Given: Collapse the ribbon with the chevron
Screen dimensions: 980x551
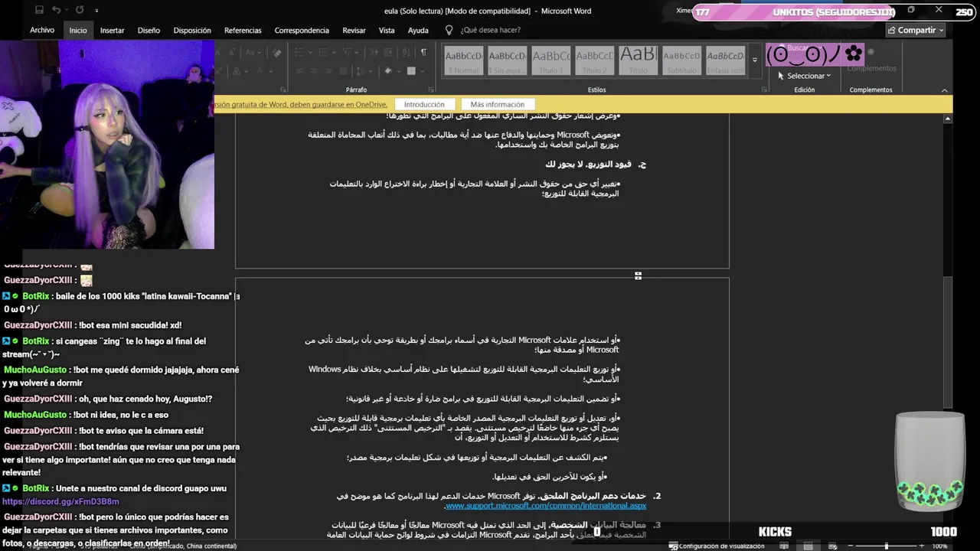Looking at the screenshot, I should tap(944, 90).
